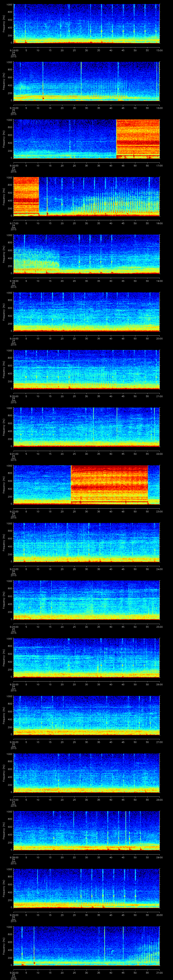Click the spectrogram panel starting at 9:23:00

point(86,543)
